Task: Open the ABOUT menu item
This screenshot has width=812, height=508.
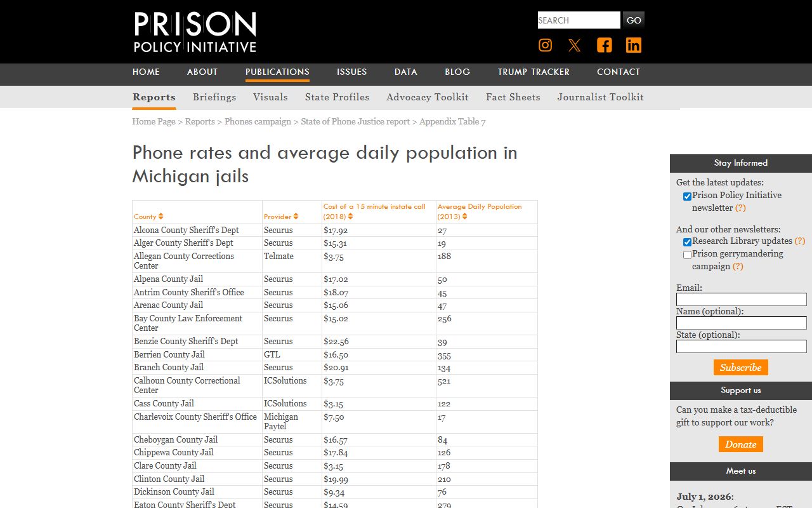Action: click(x=202, y=72)
